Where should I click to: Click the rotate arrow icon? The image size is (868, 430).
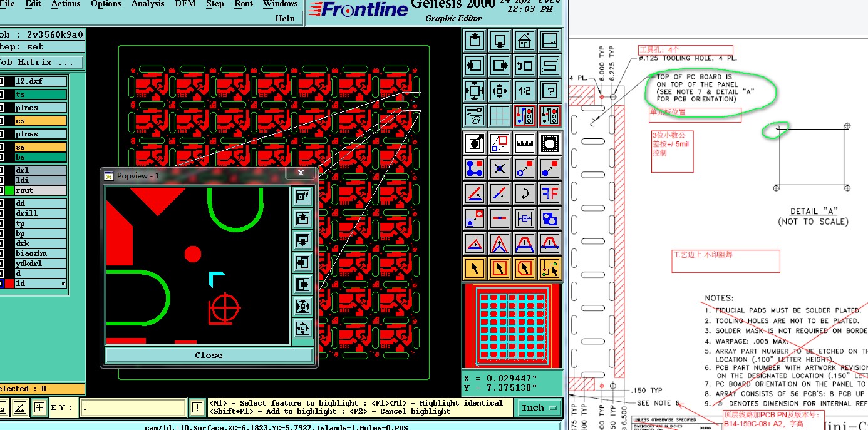pos(525,193)
